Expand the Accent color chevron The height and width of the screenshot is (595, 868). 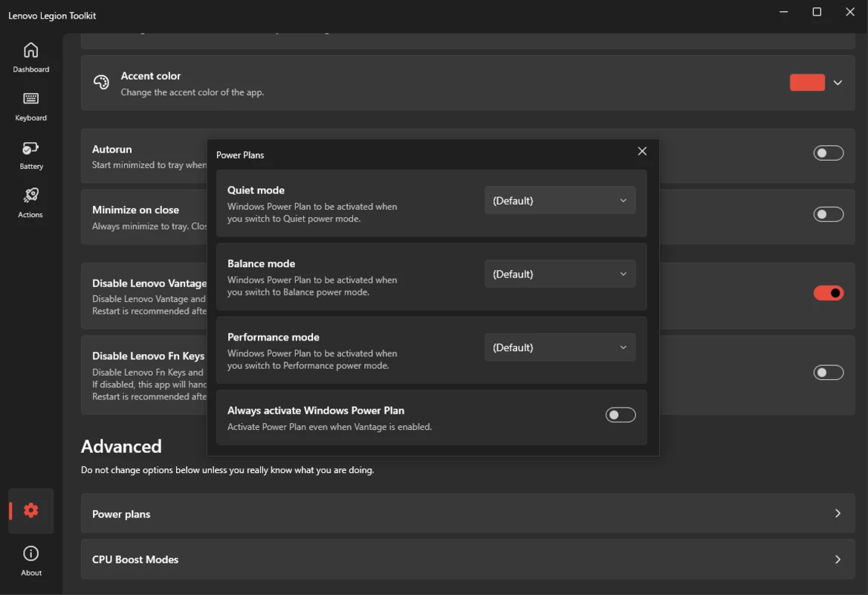pyautogui.click(x=838, y=83)
